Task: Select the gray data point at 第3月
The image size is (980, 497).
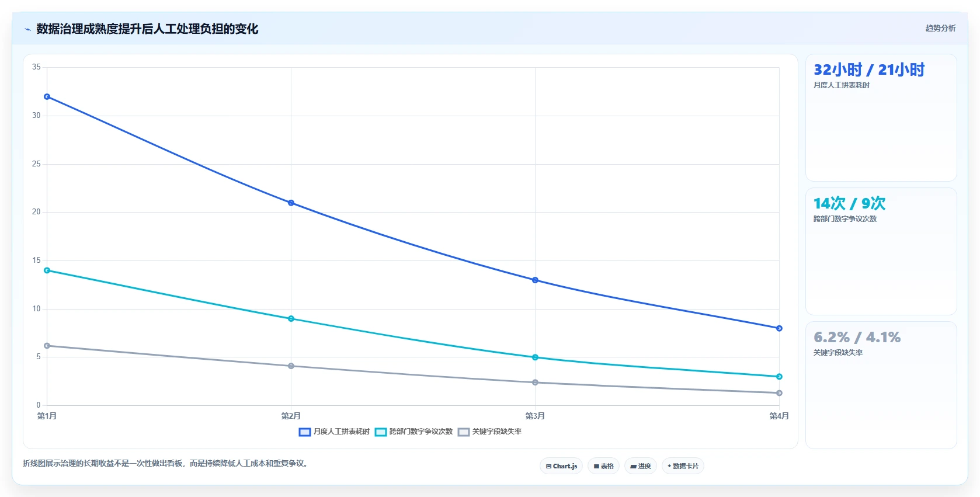Action: [535, 383]
